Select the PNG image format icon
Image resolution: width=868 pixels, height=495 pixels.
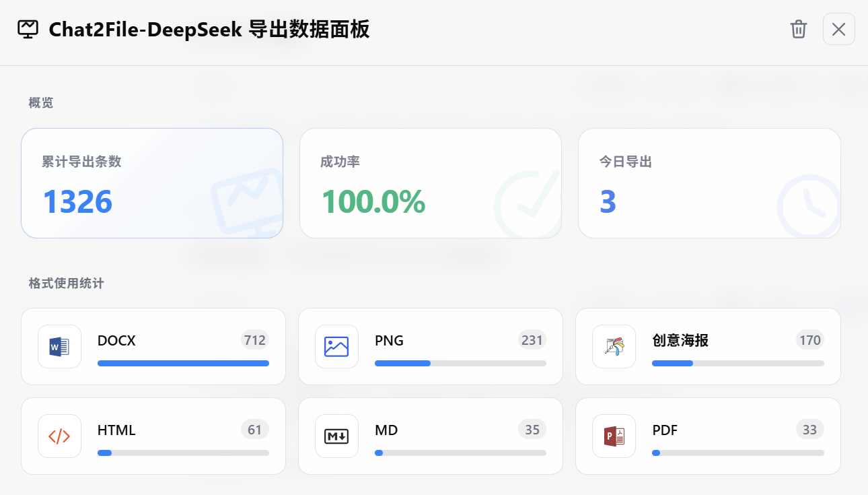coord(336,346)
